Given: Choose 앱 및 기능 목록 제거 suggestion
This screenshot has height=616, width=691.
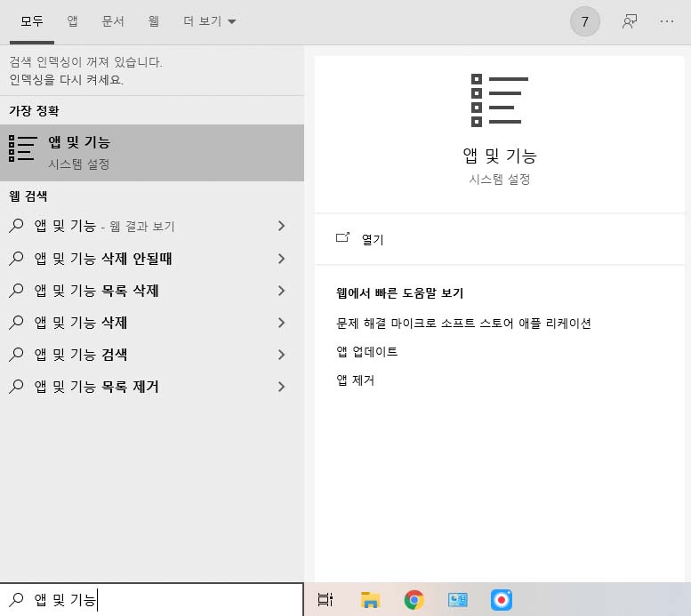Looking at the screenshot, I should (x=152, y=387).
